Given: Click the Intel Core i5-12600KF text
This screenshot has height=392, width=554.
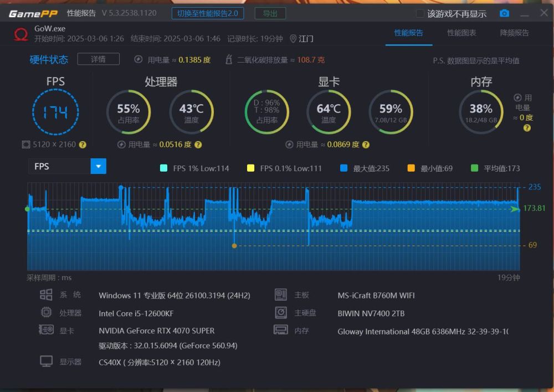Looking at the screenshot, I should pyautogui.click(x=136, y=313).
